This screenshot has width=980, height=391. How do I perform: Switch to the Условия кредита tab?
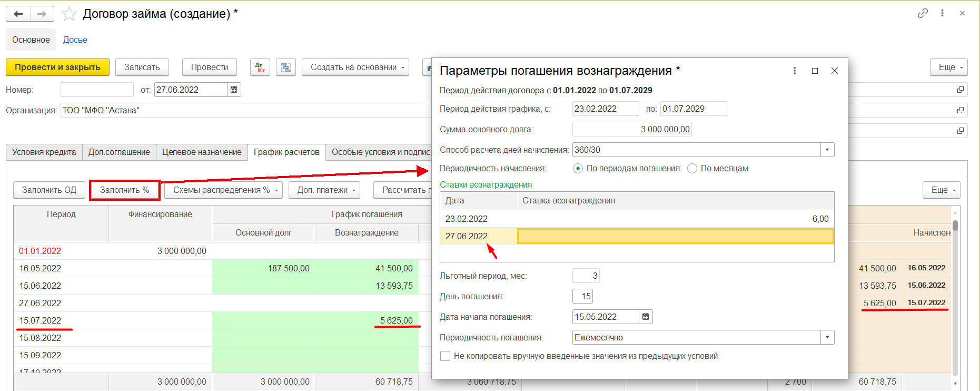click(44, 152)
